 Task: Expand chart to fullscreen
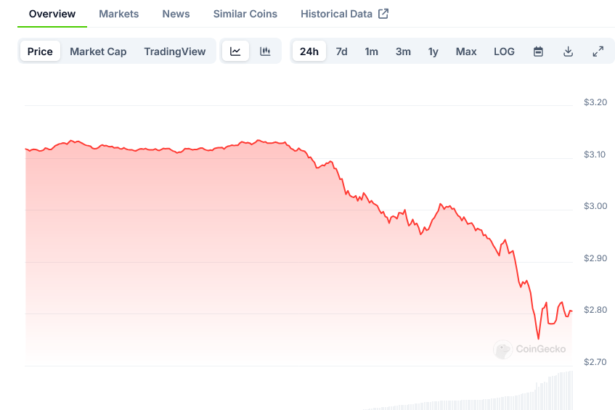click(x=598, y=51)
